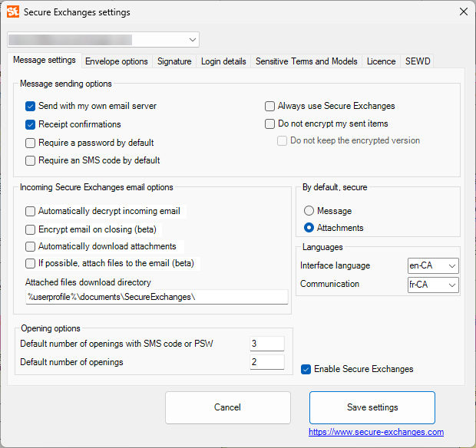Click the Secure Exchanges app icon

point(12,12)
